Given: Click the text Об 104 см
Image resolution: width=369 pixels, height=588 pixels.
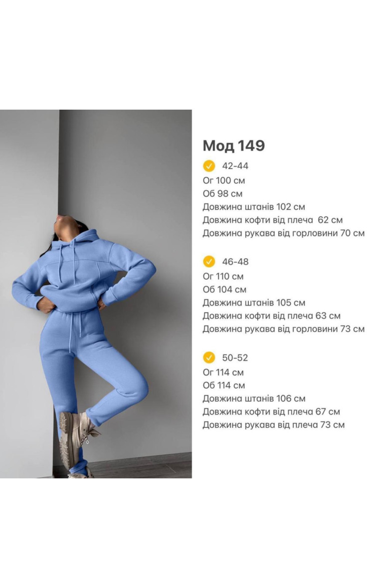Looking at the screenshot, I should [224, 290].
